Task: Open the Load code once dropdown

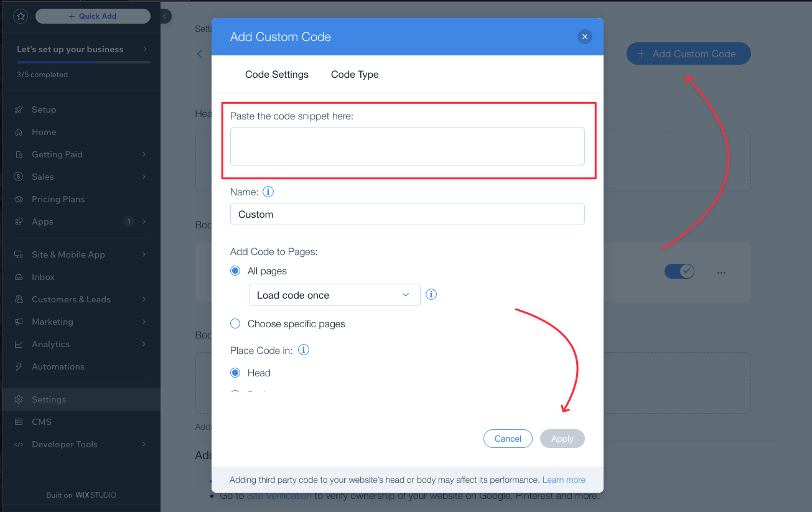Action: [x=335, y=295]
